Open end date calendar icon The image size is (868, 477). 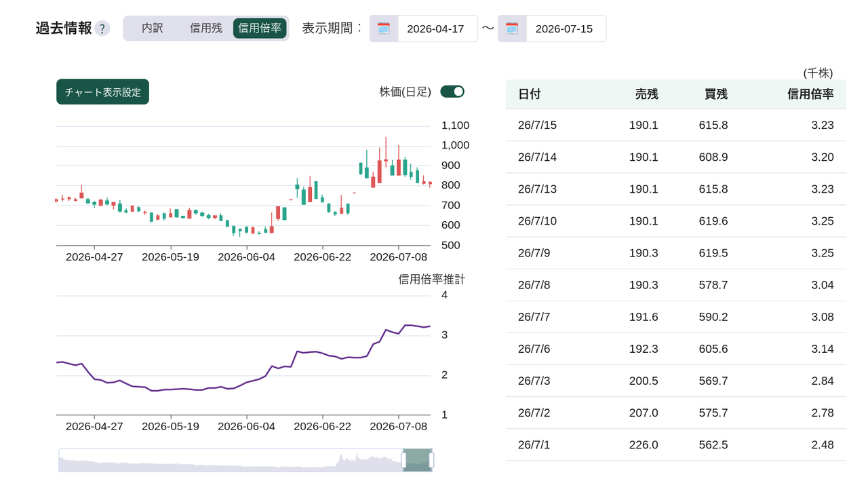point(512,28)
